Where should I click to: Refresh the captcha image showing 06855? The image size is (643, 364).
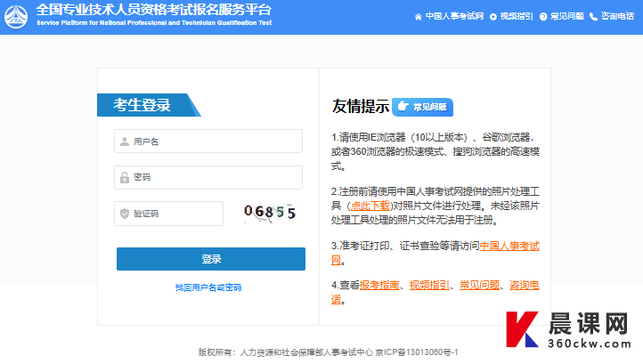pyautogui.click(x=269, y=213)
